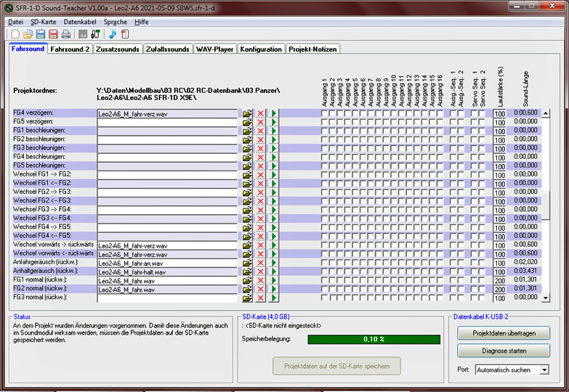Browse a file for FG5 verzögern row
Viewport: 569px width, 392px height.
[x=247, y=122]
